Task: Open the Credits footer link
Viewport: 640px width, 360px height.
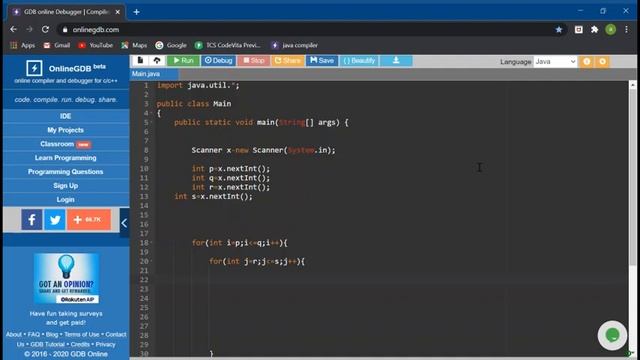Action: coord(80,344)
